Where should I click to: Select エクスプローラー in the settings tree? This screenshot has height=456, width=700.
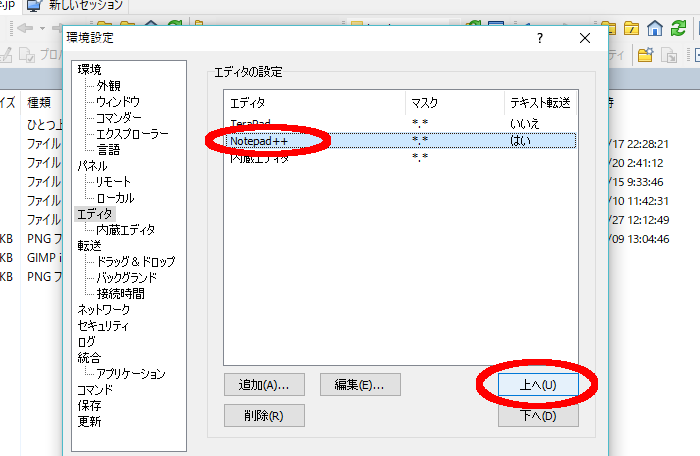click(x=132, y=134)
